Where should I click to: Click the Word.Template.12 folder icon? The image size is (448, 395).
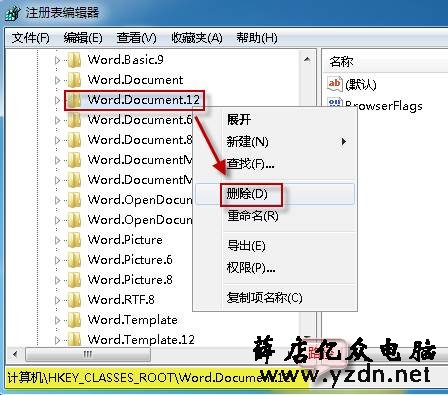tap(74, 340)
